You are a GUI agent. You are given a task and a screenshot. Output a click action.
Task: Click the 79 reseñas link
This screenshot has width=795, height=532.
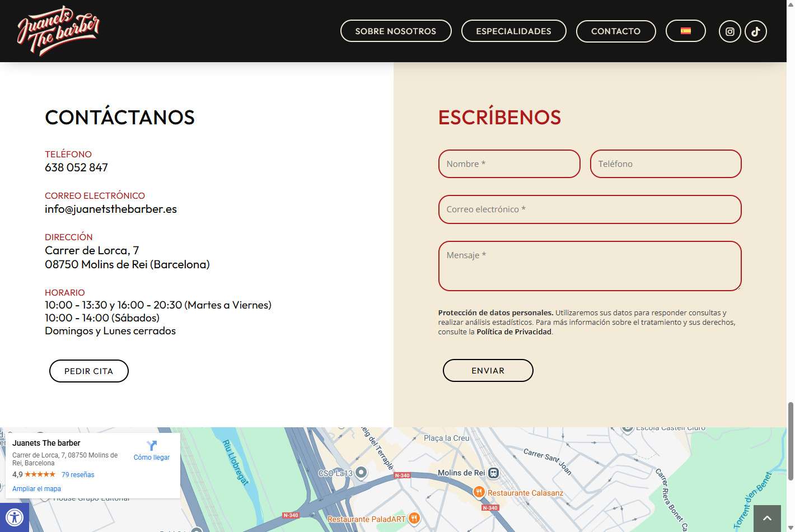tap(78, 474)
